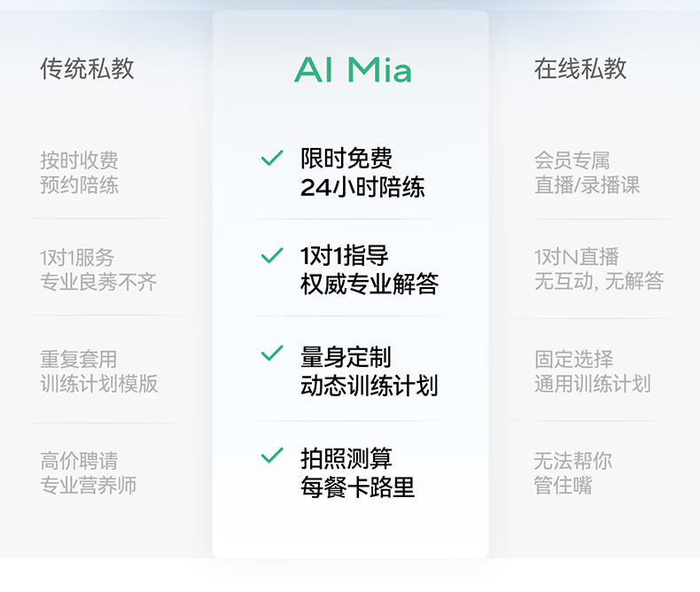Image resolution: width=700 pixels, height=592 pixels.
Task: Click the white AI Mia card's bottom area
Action: (x=351, y=532)
